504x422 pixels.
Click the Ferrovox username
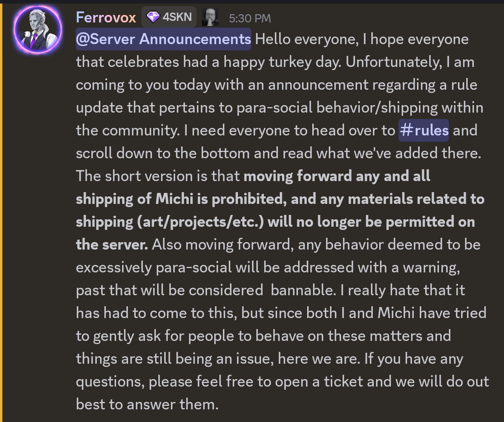106,17
